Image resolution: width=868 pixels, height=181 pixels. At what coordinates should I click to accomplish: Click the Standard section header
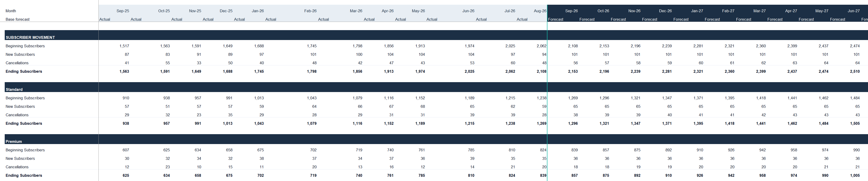point(14,89)
